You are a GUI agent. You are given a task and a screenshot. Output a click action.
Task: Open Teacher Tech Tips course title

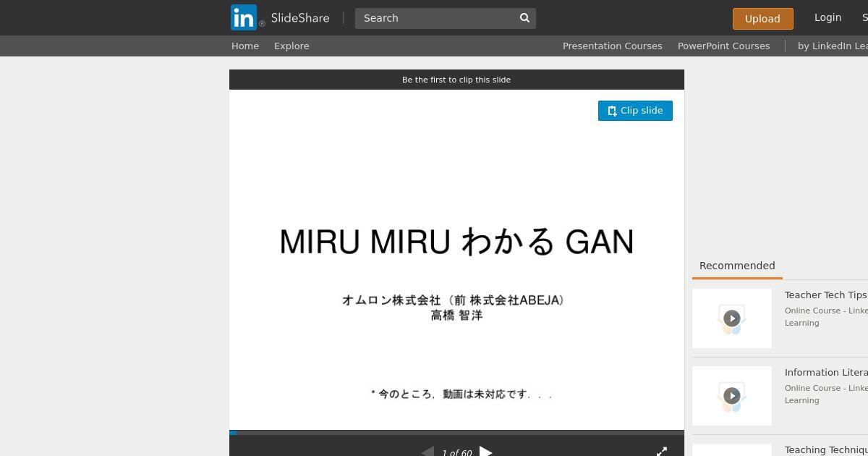[x=825, y=295]
